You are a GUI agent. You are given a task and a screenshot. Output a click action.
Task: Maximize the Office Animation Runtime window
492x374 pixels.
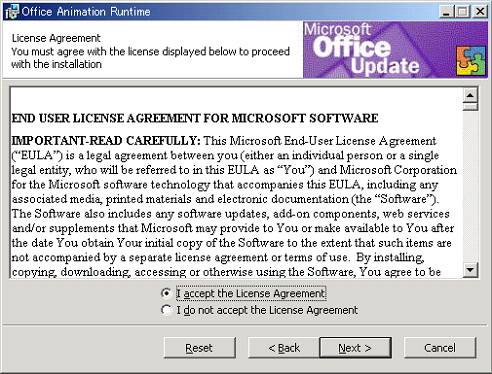point(463,12)
